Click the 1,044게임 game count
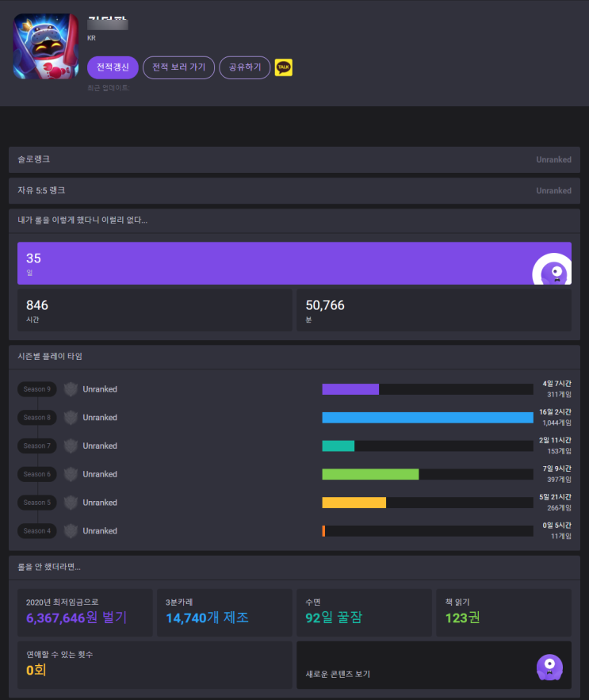The height and width of the screenshot is (700, 589). tap(556, 423)
